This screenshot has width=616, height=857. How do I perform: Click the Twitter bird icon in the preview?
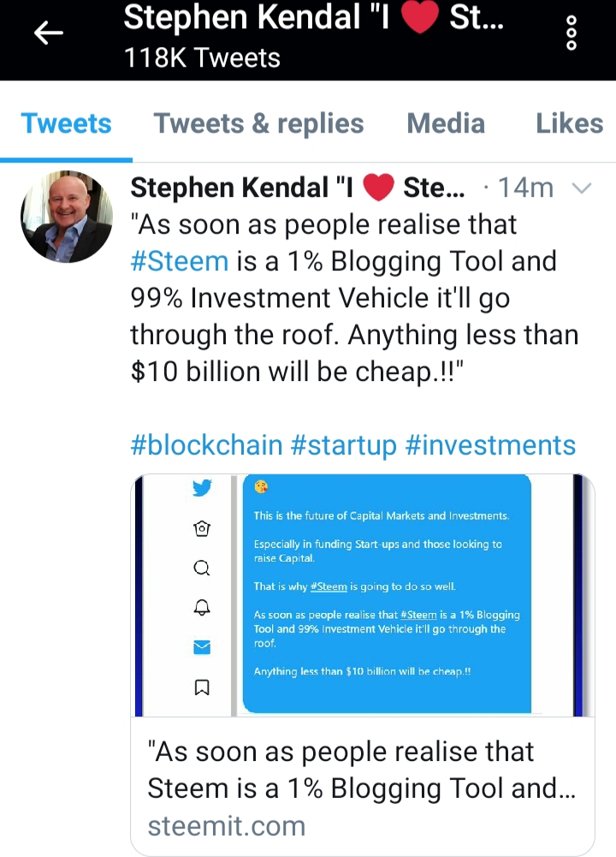point(202,487)
